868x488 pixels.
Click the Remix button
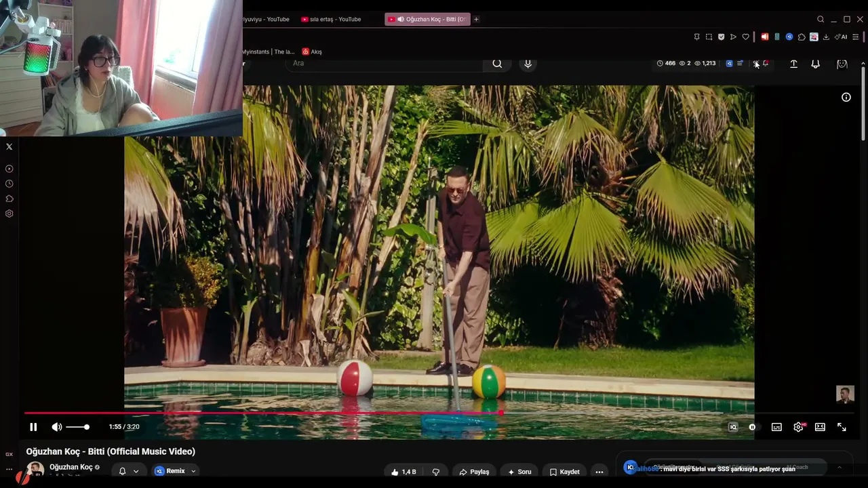coord(170,471)
